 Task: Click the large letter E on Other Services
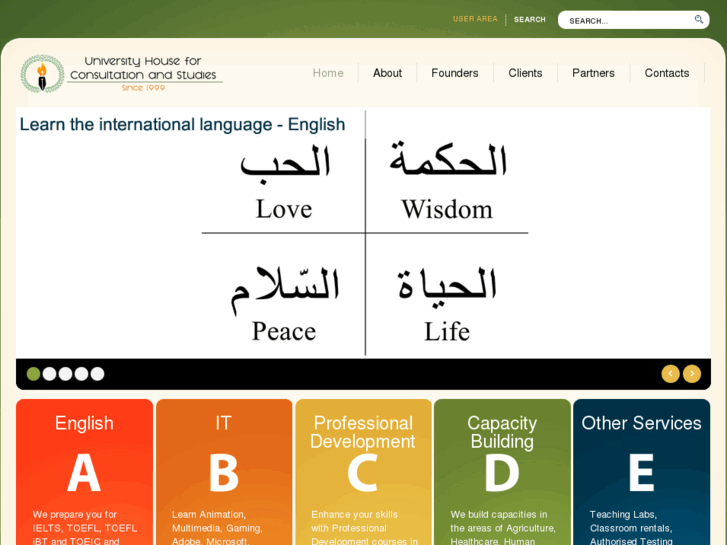click(642, 473)
